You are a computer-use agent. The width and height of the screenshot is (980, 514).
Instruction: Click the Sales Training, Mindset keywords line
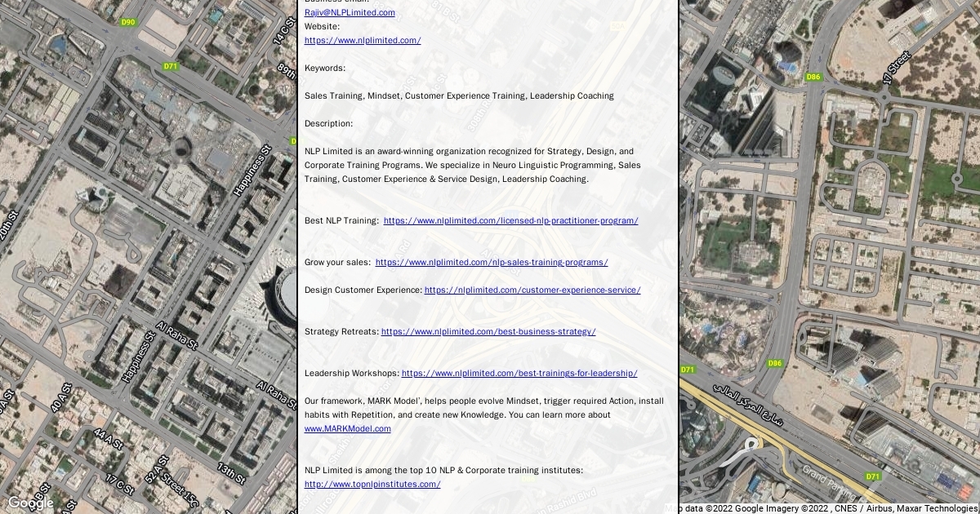[459, 95]
